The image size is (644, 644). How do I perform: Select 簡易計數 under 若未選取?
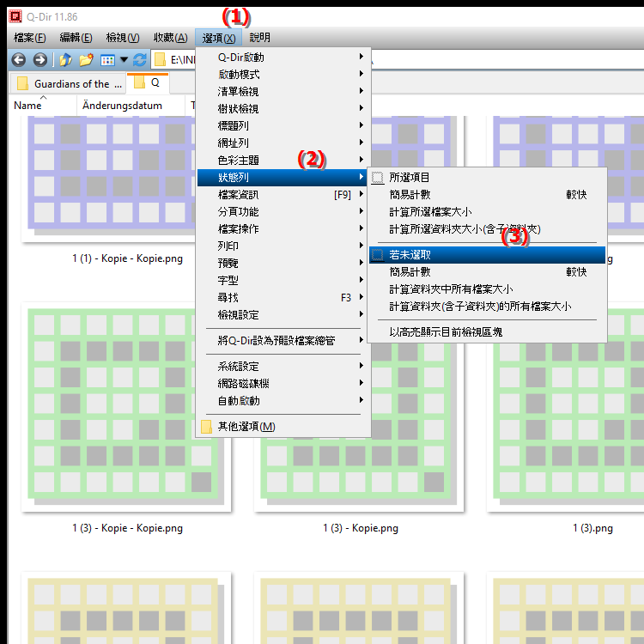[487, 272]
